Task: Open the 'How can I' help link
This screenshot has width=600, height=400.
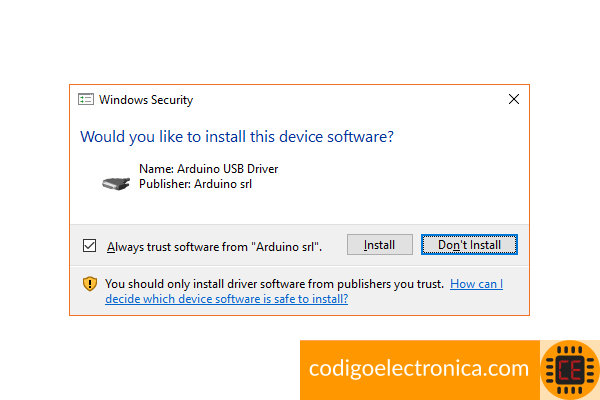Action: click(x=476, y=284)
